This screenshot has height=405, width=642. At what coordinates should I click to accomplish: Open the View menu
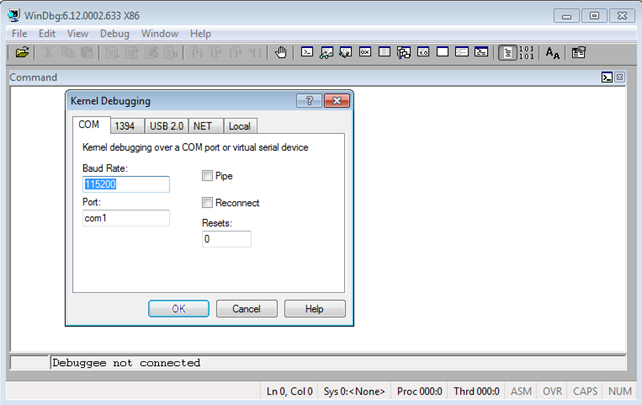[x=77, y=33]
